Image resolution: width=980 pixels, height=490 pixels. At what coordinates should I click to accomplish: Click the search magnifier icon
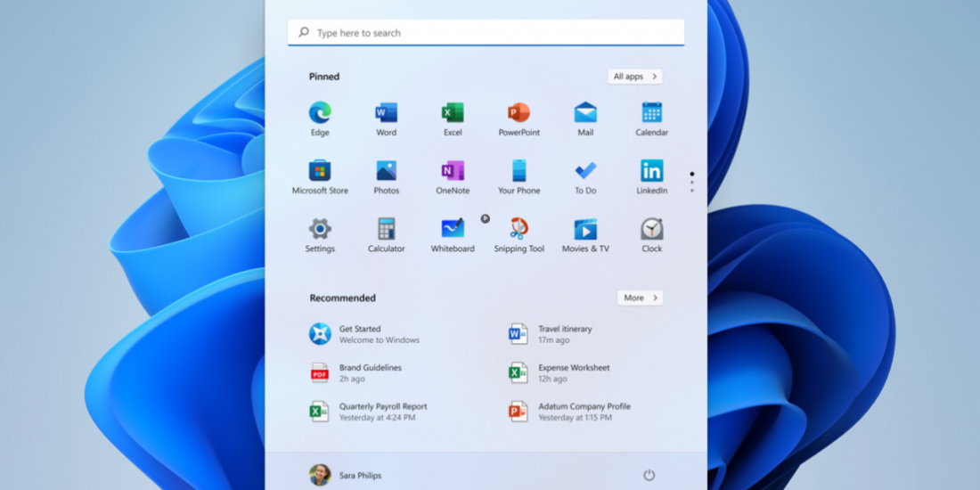(304, 32)
